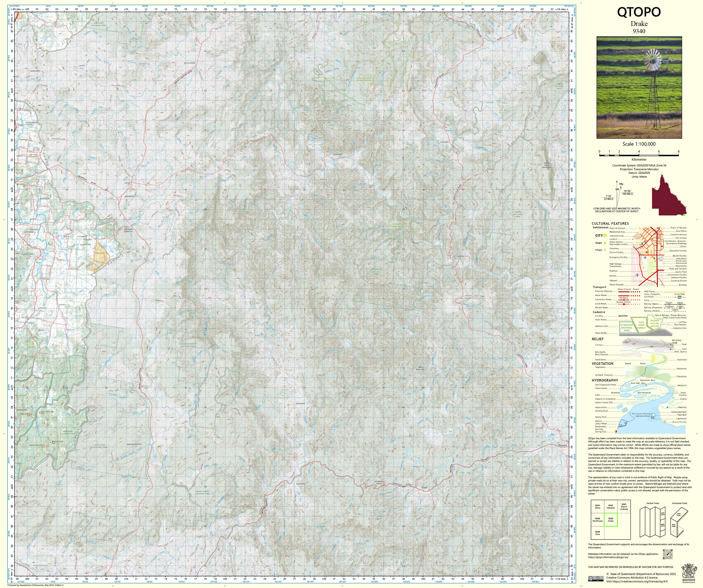Click the Creative Commons BY licence badge
Image resolution: width=703 pixels, height=588 pixels.
pyautogui.click(x=596, y=579)
